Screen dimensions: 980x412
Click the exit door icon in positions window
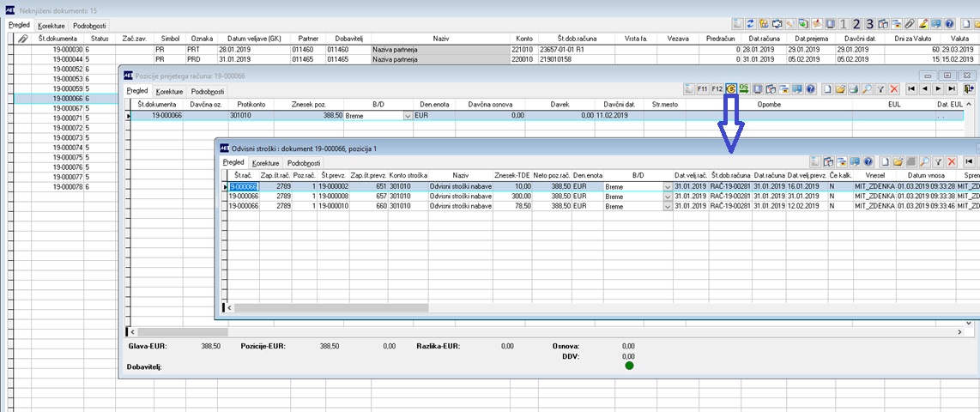(x=969, y=89)
